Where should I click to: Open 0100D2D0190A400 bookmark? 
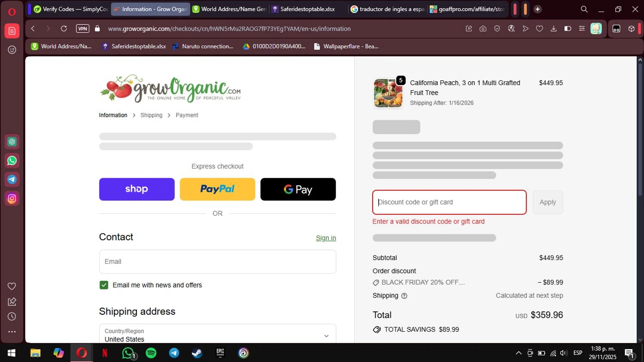pos(274,46)
